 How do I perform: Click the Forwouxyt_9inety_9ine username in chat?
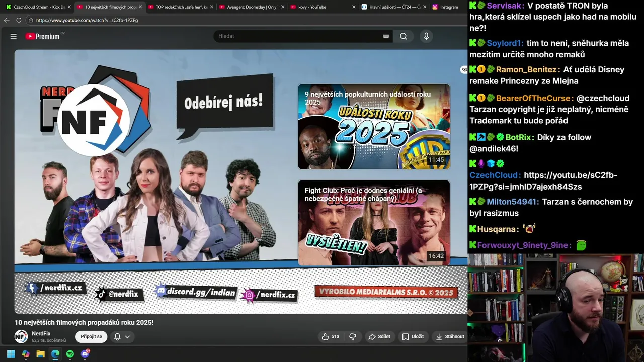pyautogui.click(x=523, y=245)
